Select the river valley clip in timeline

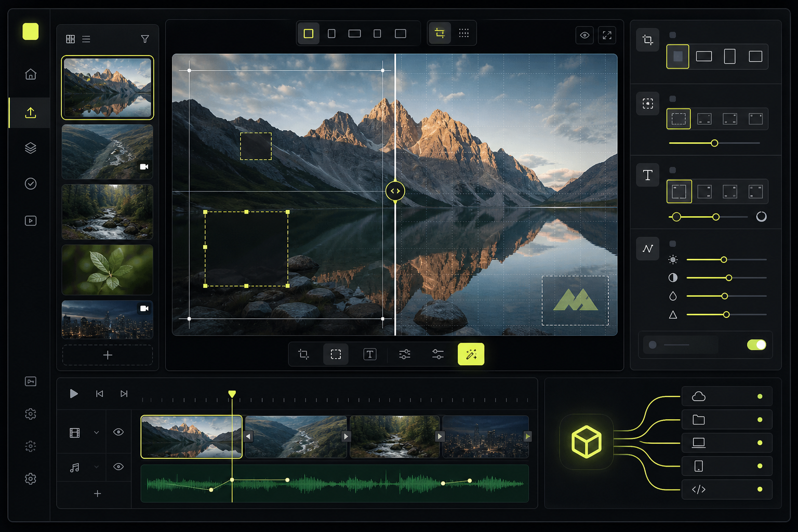tap(296, 436)
